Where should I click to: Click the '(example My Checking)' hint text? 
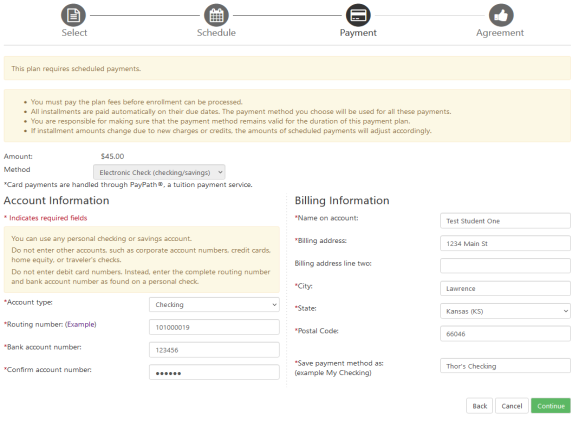(333, 373)
